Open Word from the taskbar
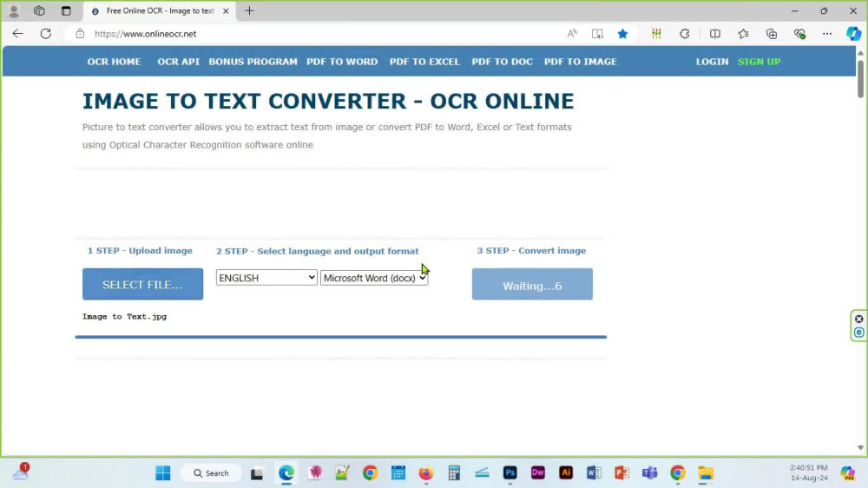The image size is (868, 488). [x=594, y=473]
